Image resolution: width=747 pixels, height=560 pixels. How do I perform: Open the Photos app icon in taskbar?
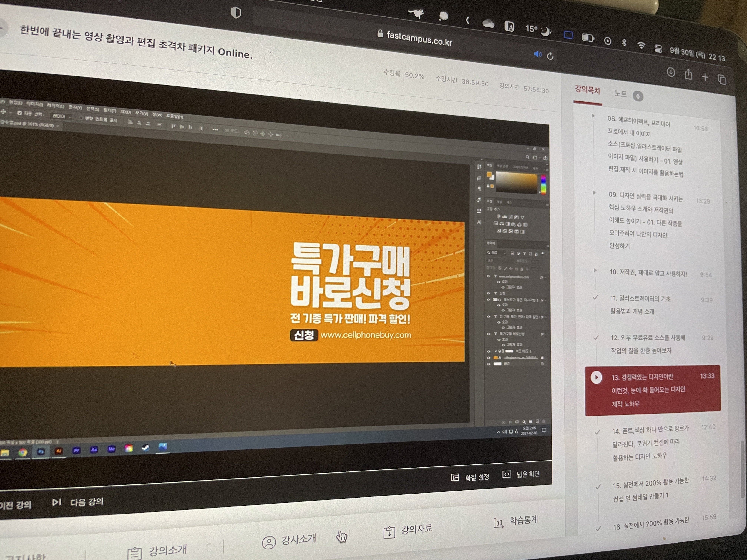pyautogui.click(x=163, y=447)
